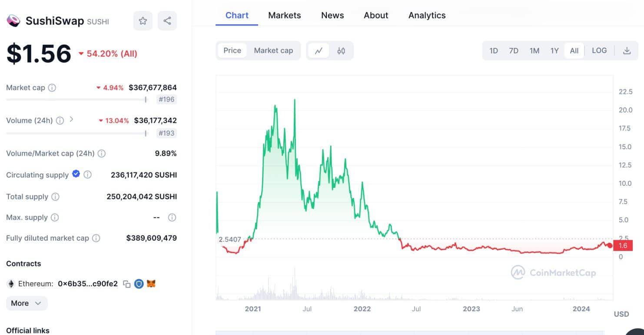Set chart range to 1M

click(534, 50)
